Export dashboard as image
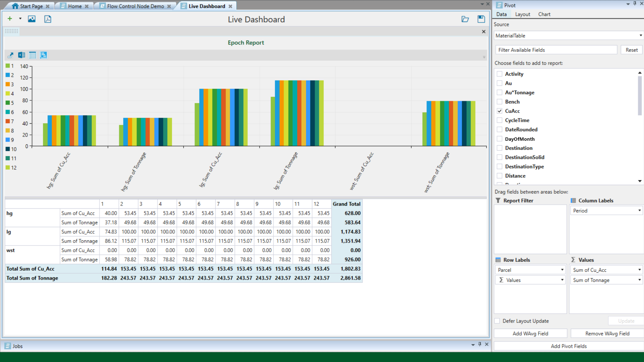Viewport: 644px width, 362px height. [x=32, y=19]
